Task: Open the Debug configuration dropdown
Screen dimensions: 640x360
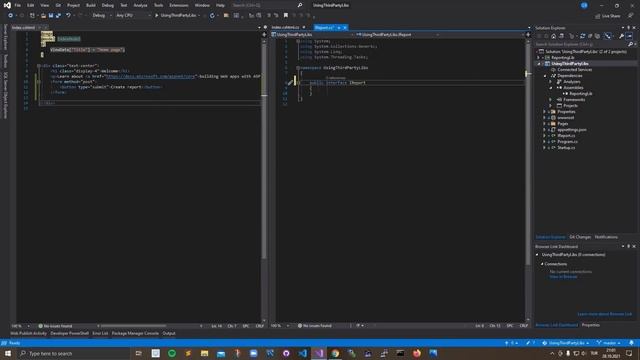Action: click(102, 16)
